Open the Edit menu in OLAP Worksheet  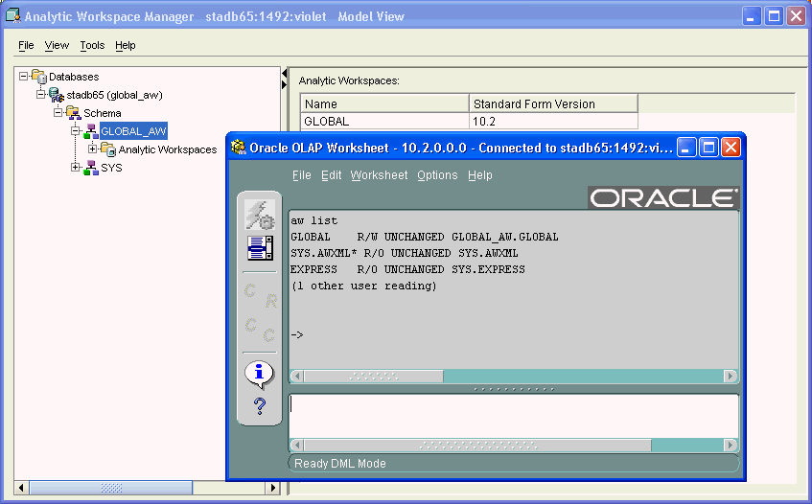[331, 175]
